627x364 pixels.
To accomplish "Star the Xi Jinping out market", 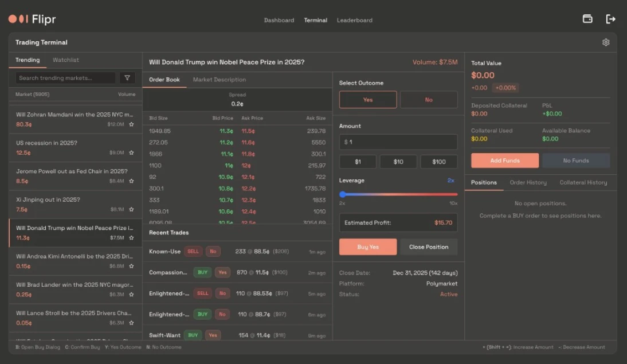I will (131, 209).
